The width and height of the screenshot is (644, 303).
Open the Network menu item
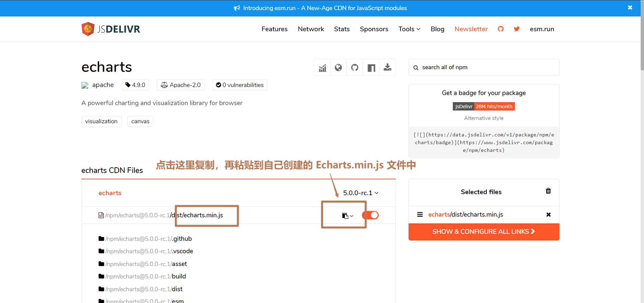[x=311, y=29]
